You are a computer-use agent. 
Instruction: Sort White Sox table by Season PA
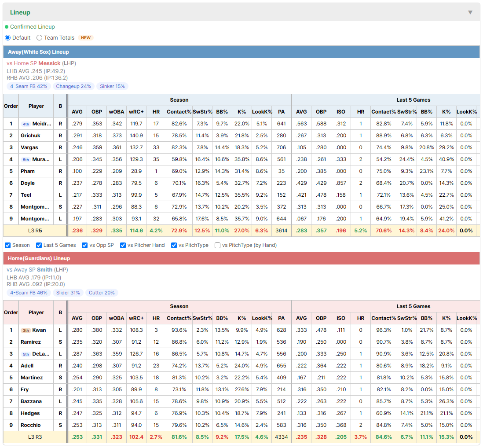(281, 112)
